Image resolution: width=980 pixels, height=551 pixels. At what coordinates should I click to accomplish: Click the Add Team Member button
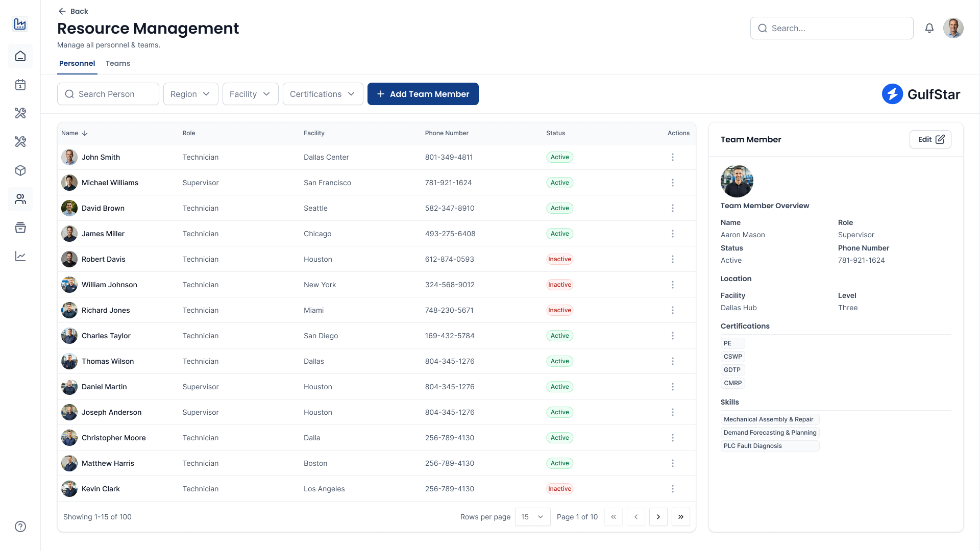(423, 94)
